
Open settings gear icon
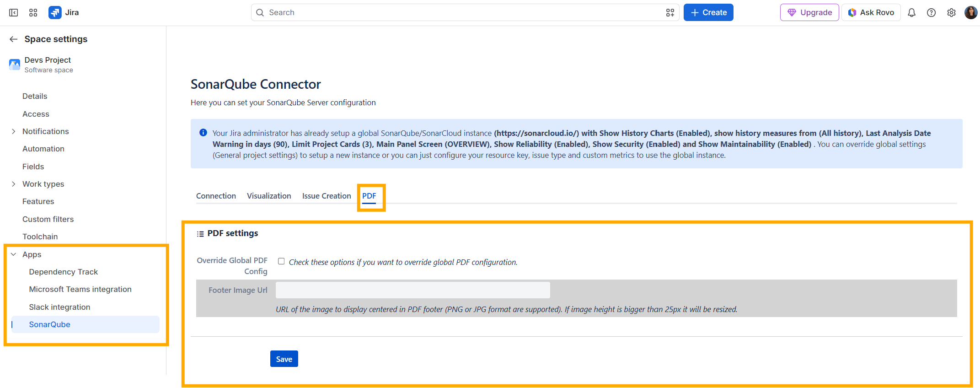[951, 13]
